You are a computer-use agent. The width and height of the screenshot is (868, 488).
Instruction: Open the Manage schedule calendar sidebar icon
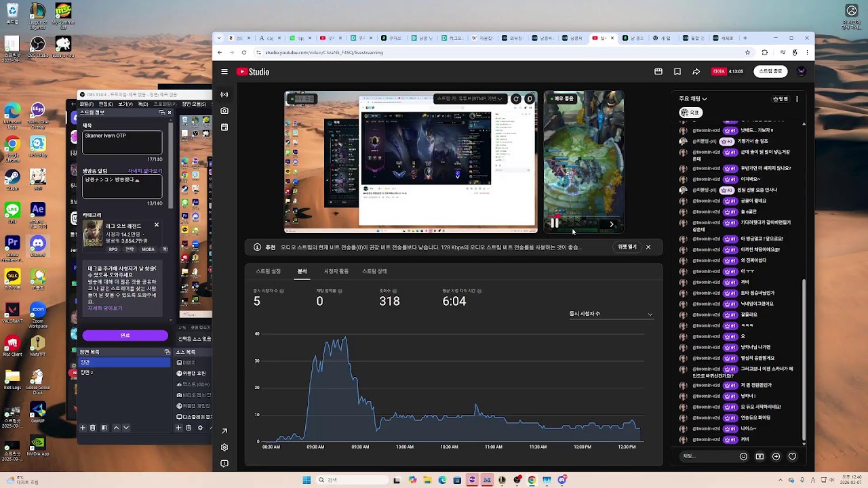(x=224, y=127)
